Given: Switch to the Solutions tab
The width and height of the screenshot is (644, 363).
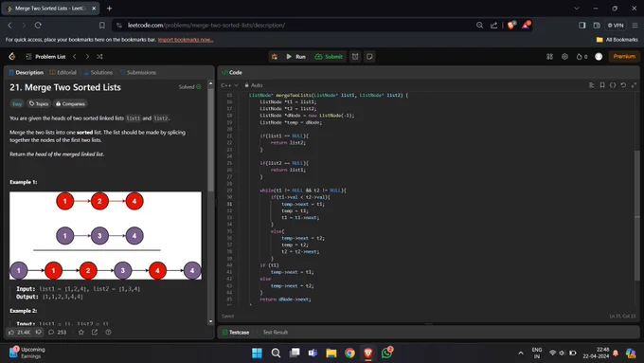Looking at the screenshot, I should point(98,72).
